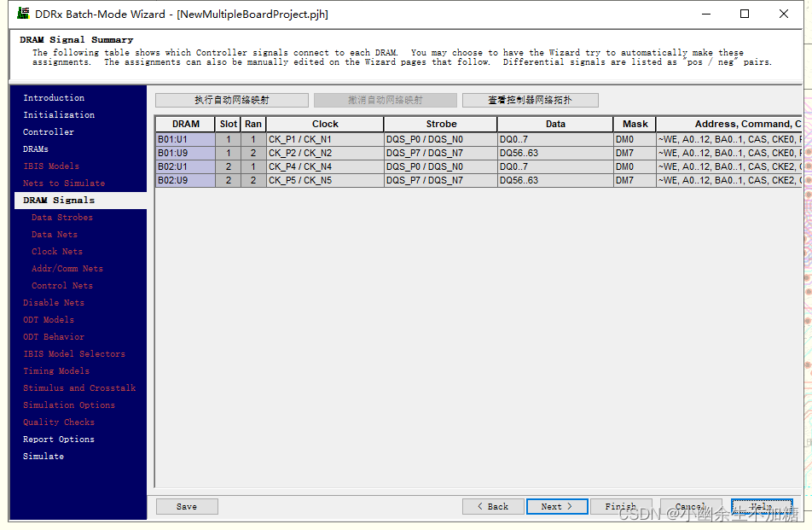The width and height of the screenshot is (812, 530).
Task: Go to Nets to Simulate page
Action: (64, 183)
